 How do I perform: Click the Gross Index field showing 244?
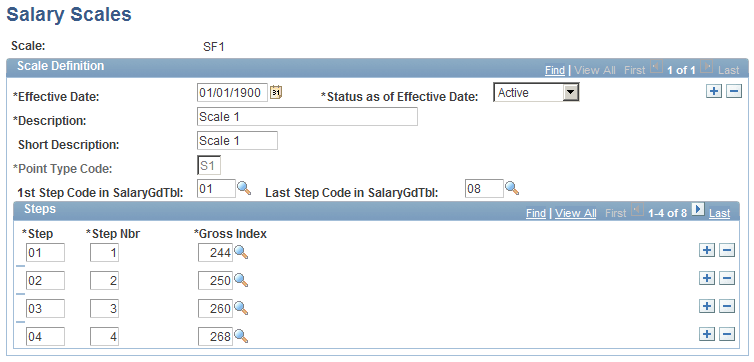[215, 252]
